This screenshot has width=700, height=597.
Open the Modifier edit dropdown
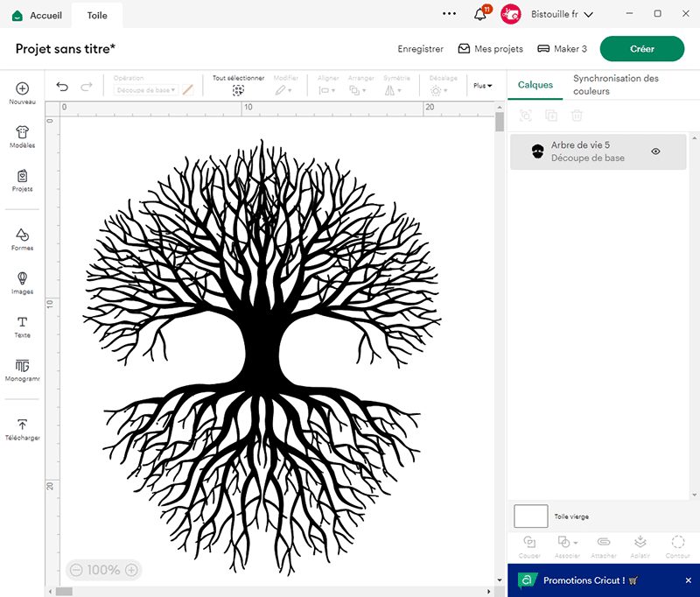click(283, 91)
